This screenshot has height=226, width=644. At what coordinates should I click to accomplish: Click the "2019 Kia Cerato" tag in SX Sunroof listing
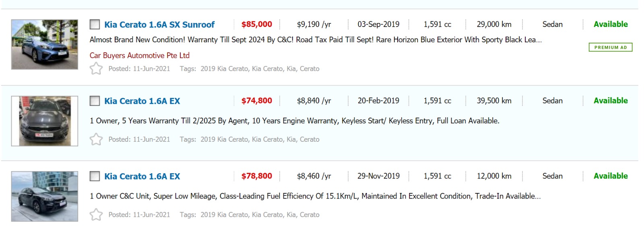click(x=224, y=69)
